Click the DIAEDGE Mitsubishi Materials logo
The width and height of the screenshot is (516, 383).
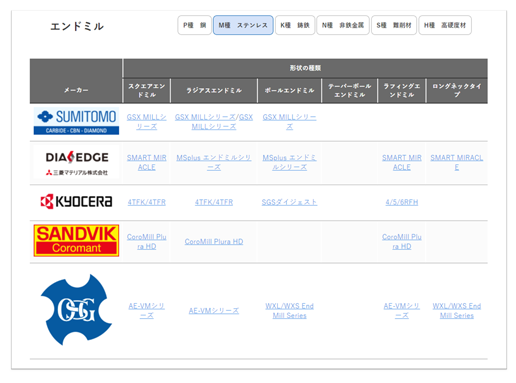tap(76, 163)
